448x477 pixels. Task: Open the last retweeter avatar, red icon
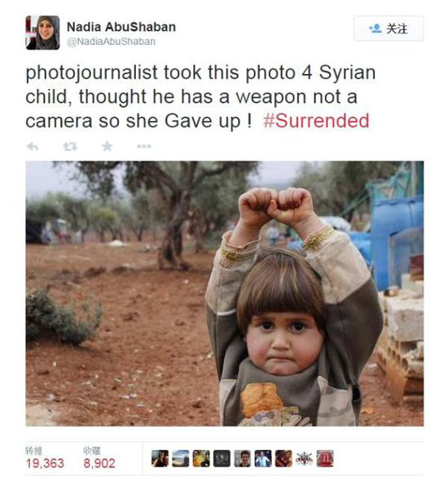point(325,458)
